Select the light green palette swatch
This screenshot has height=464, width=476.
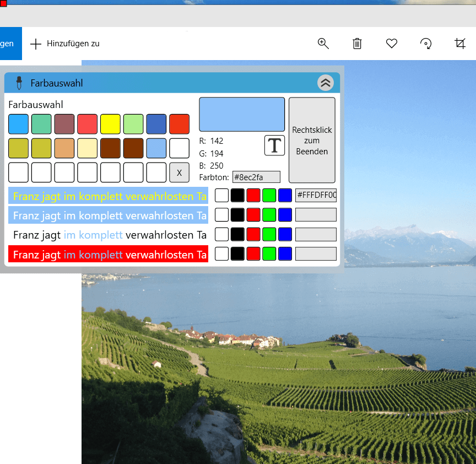(133, 124)
